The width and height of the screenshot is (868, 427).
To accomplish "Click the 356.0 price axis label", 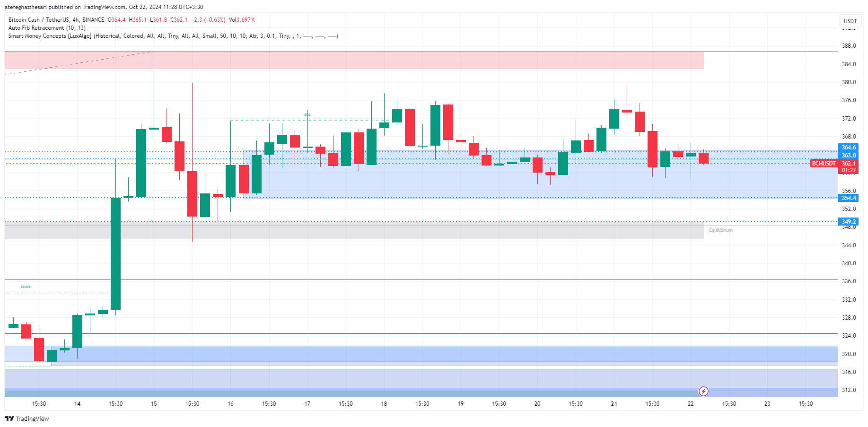I will coord(849,191).
